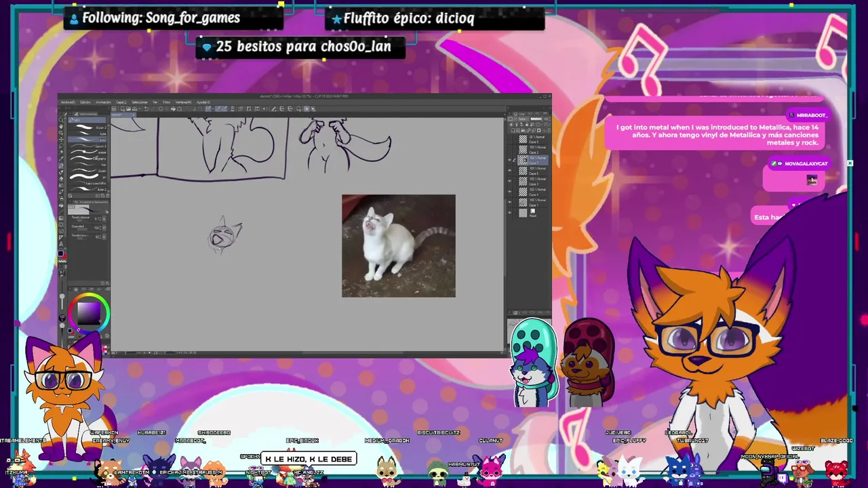Click the Save icon in the toolbar
Screen dimensions: 868x488
point(134,108)
